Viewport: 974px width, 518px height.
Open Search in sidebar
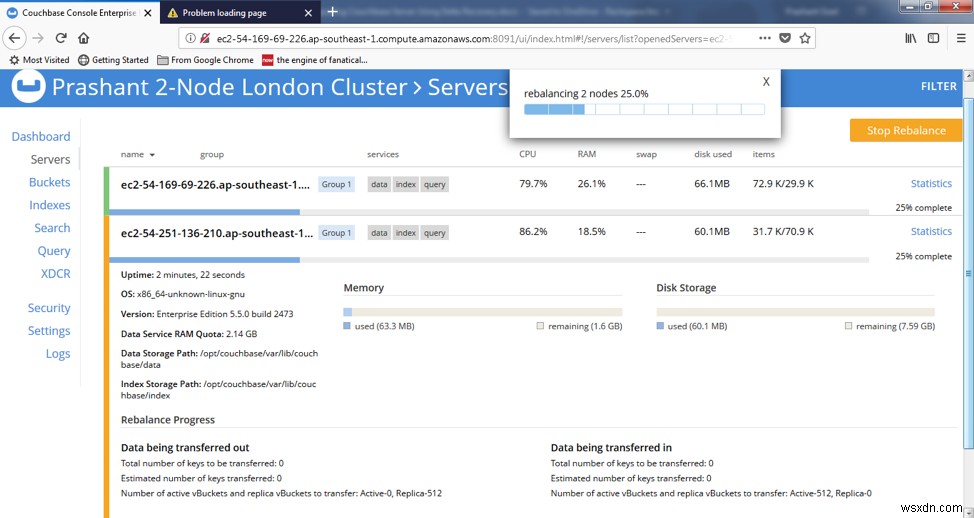52,228
